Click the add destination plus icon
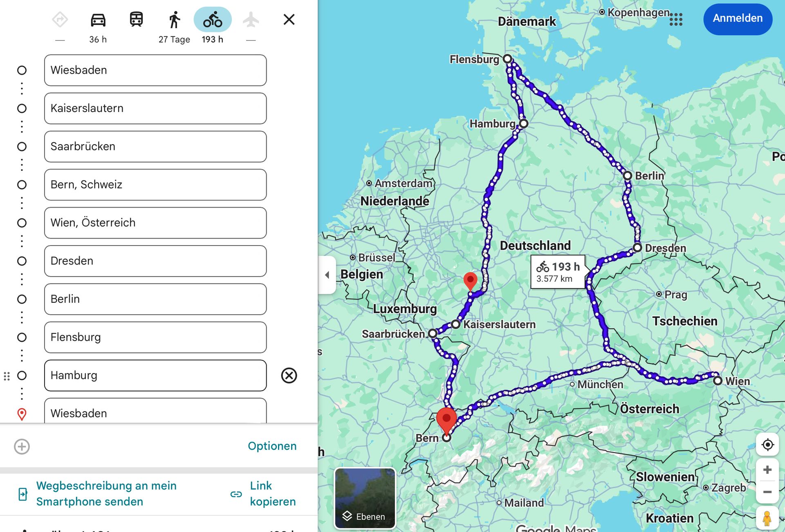Image resolution: width=785 pixels, height=532 pixels. 22,446
